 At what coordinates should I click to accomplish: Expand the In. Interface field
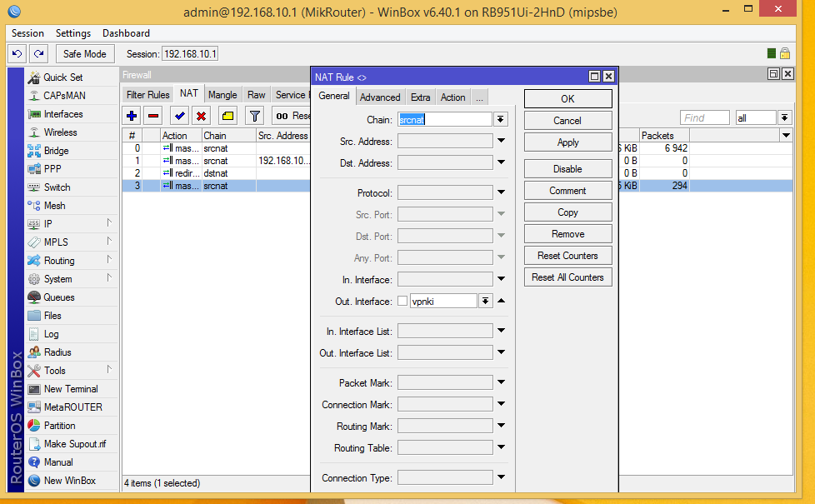[501, 279]
